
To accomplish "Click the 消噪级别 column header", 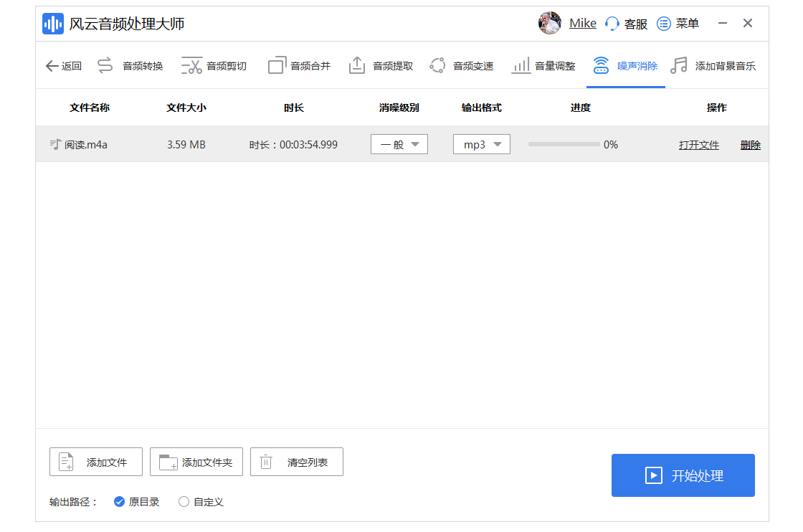I will point(399,108).
